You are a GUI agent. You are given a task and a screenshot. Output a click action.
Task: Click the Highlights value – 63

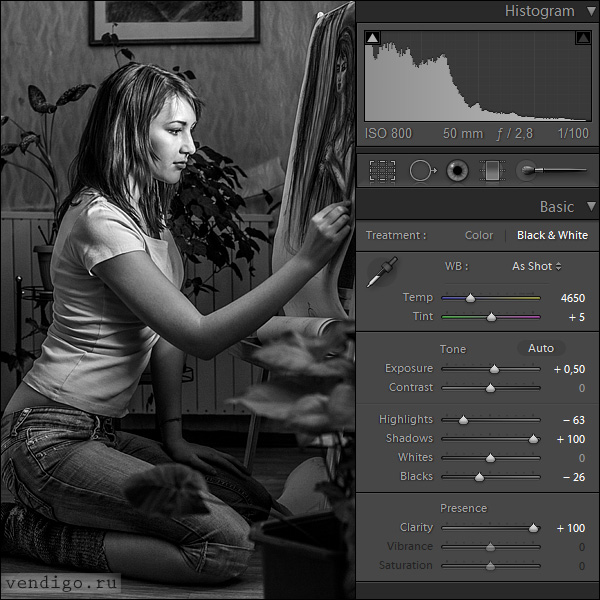point(574,420)
